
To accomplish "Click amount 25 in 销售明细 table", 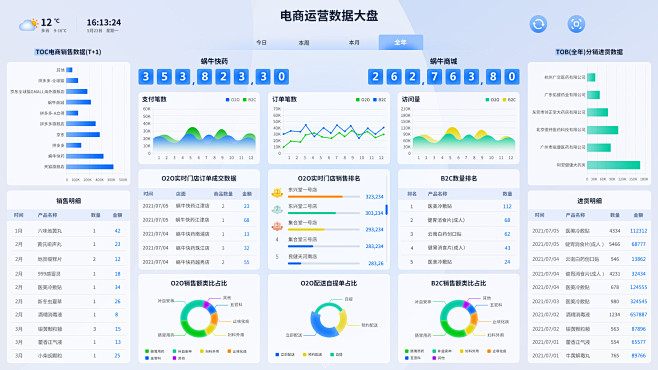I will (x=117, y=355).
